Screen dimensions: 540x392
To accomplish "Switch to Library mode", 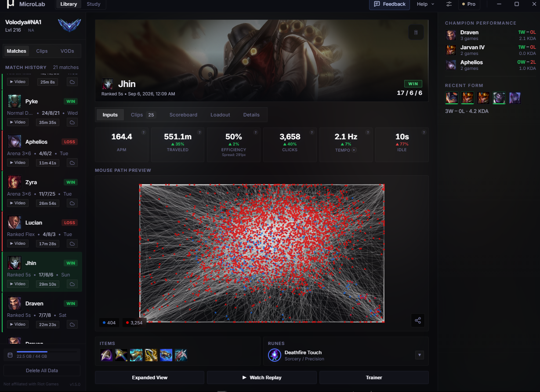I will [x=69, y=4].
